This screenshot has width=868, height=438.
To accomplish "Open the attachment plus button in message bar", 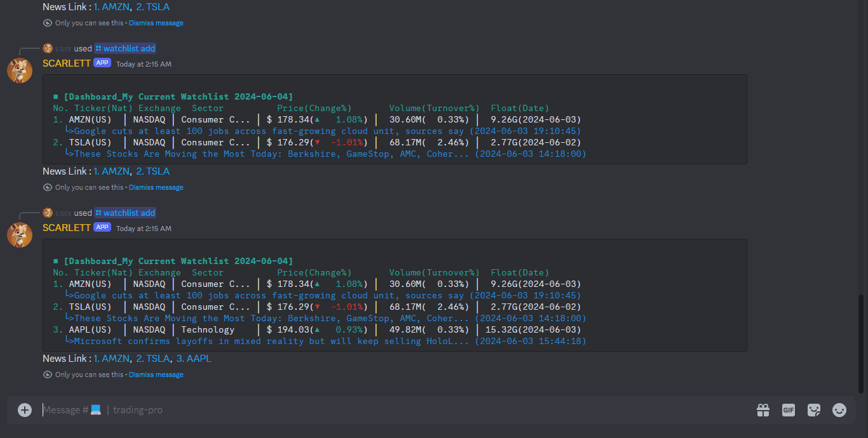I will pyautogui.click(x=25, y=410).
